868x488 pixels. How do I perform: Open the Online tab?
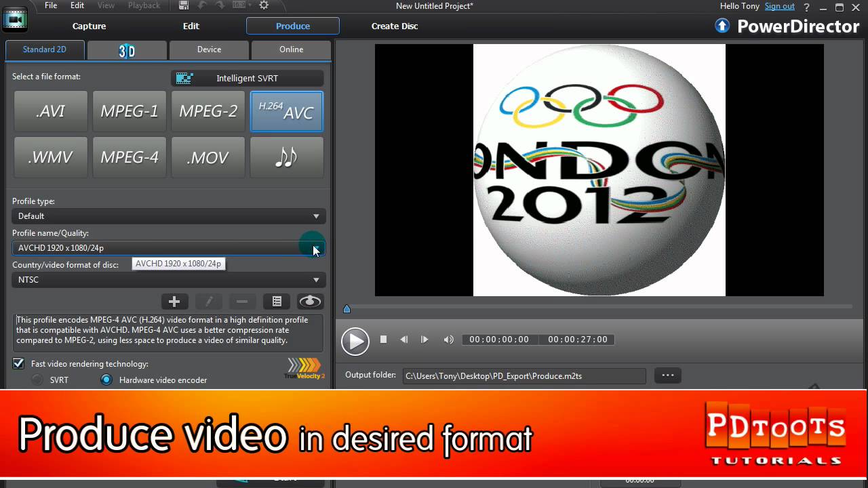pyautogui.click(x=291, y=49)
